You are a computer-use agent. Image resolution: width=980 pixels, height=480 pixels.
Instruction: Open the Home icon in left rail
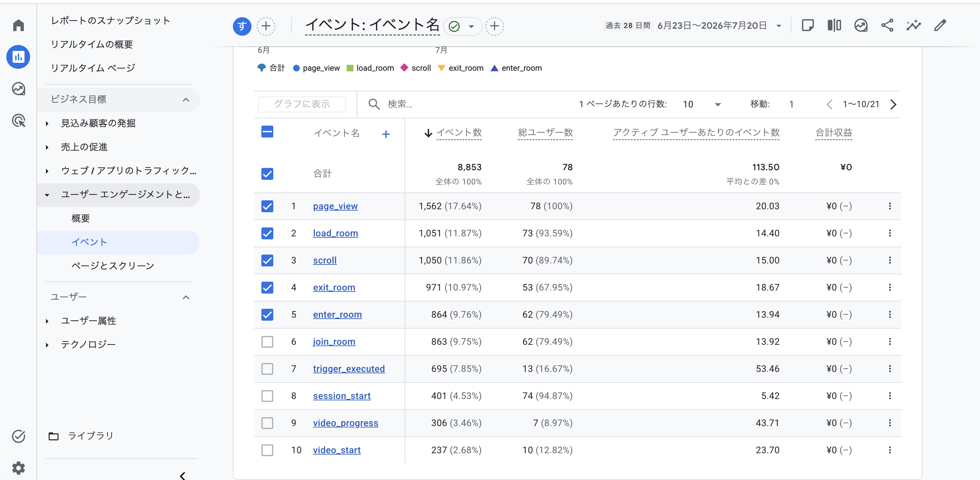[18, 25]
